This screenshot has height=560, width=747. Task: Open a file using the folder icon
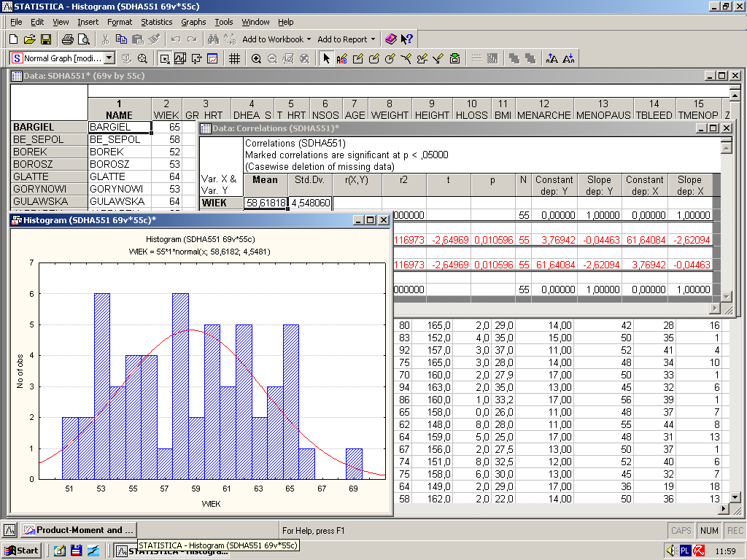[29, 39]
